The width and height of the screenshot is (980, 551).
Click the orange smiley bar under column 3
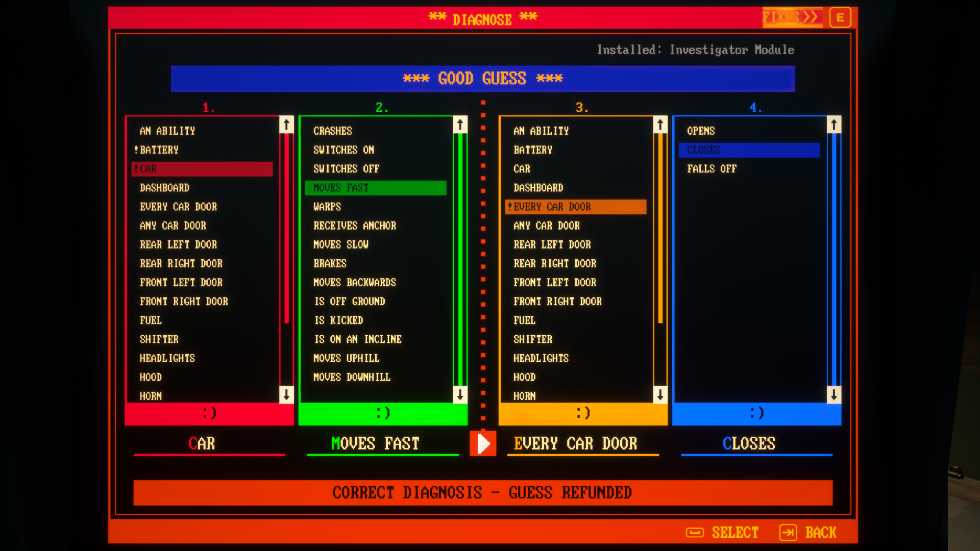583,413
